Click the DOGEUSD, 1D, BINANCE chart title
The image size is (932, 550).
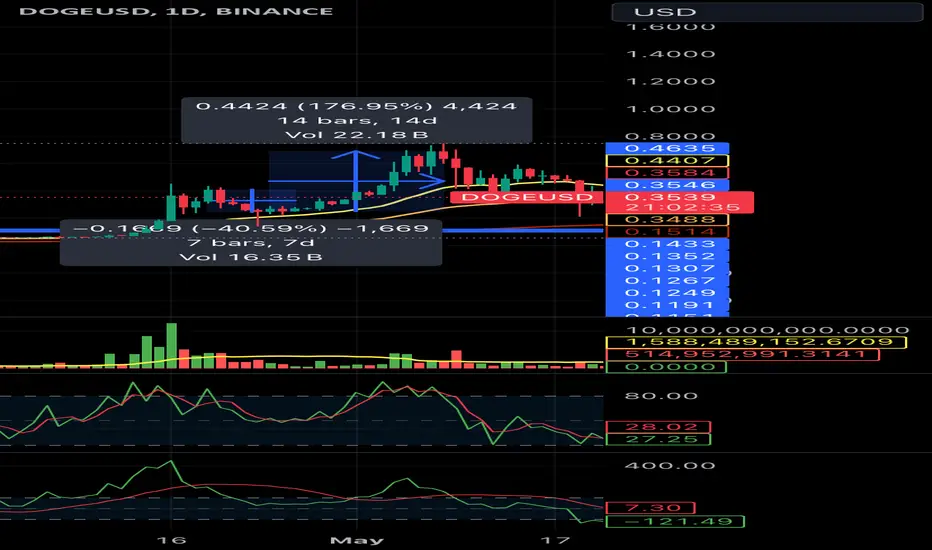(176, 11)
